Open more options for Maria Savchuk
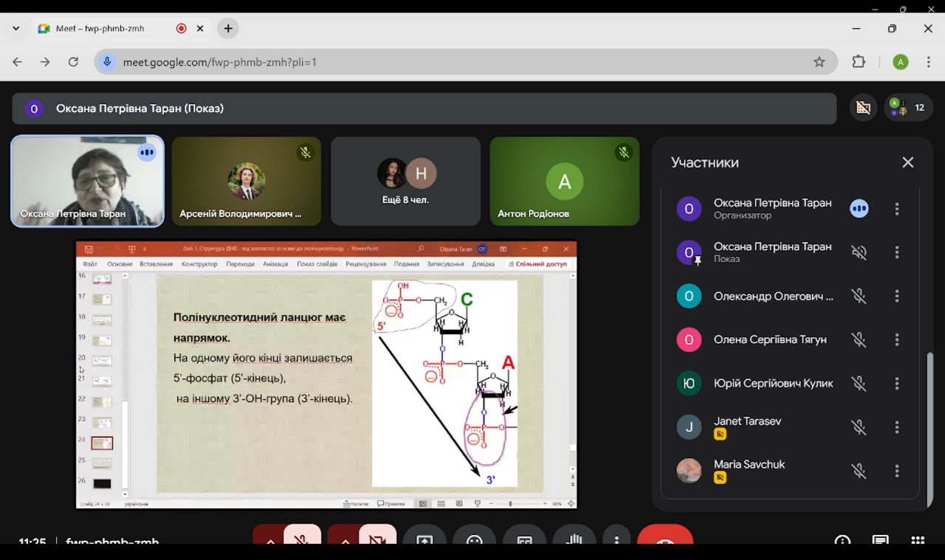The height and width of the screenshot is (560, 945). 897,470
